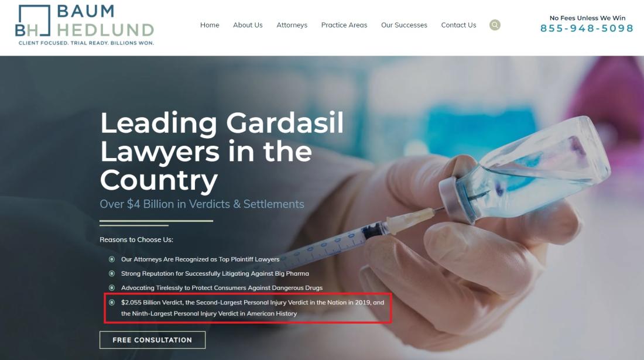This screenshot has width=644, height=360.
Task: Click bullet icon beside $2.055 Billion Verdict
Action: pyautogui.click(x=112, y=303)
